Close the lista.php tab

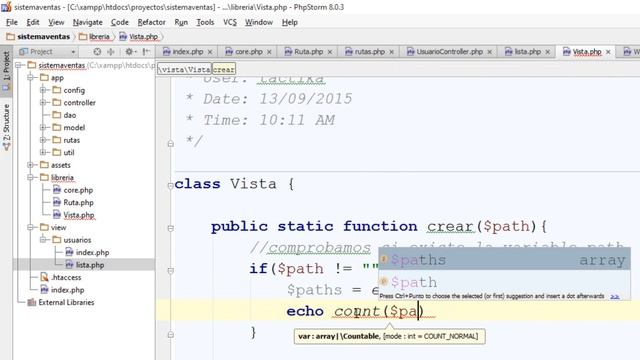click(x=548, y=52)
